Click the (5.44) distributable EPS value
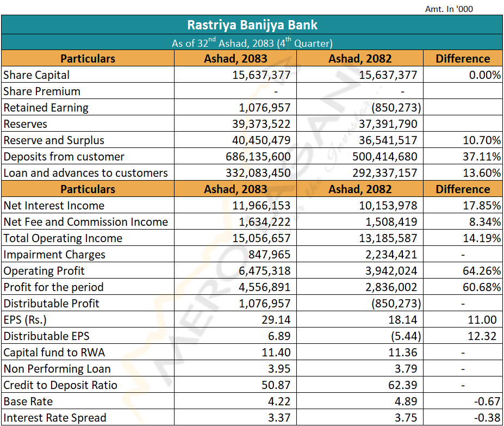This screenshot has width=504, height=426. coord(406,336)
